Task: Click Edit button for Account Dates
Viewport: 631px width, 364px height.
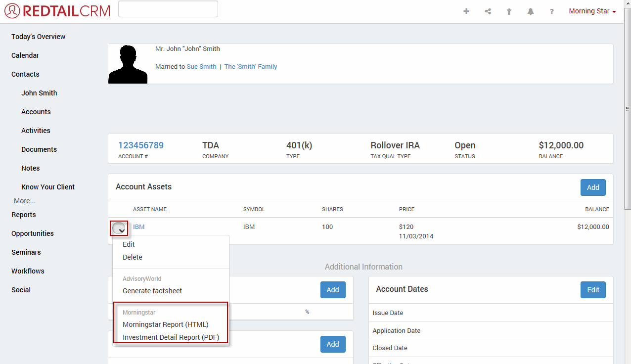Action: (x=592, y=290)
